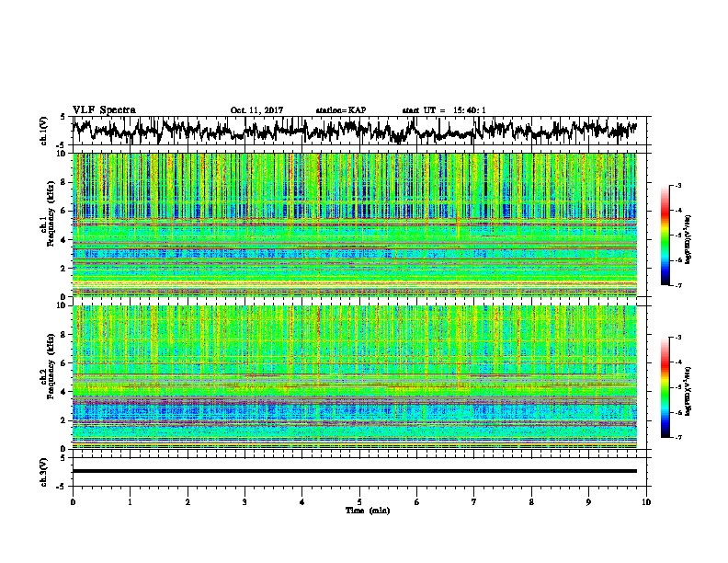The height and width of the screenshot is (563, 728).
Task: Click the ch.2 spectrogram color scale bar
Action: pyautogui.click(x=665, y=387)
